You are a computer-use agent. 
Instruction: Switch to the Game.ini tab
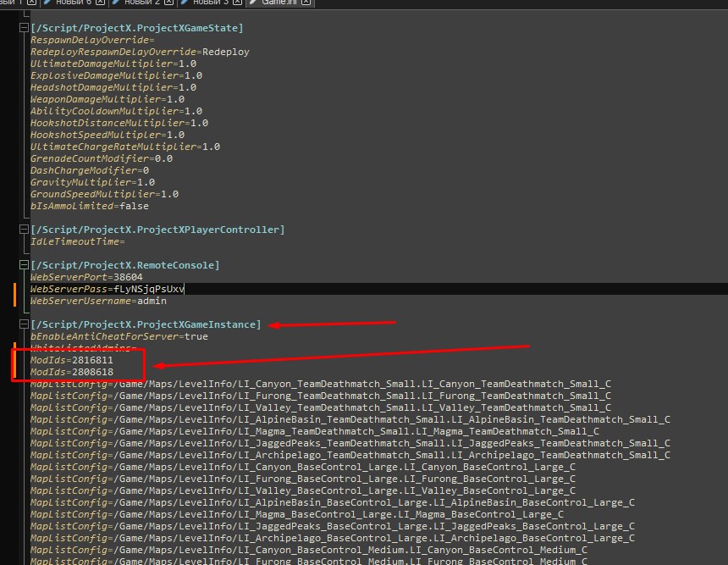(278, 3)
